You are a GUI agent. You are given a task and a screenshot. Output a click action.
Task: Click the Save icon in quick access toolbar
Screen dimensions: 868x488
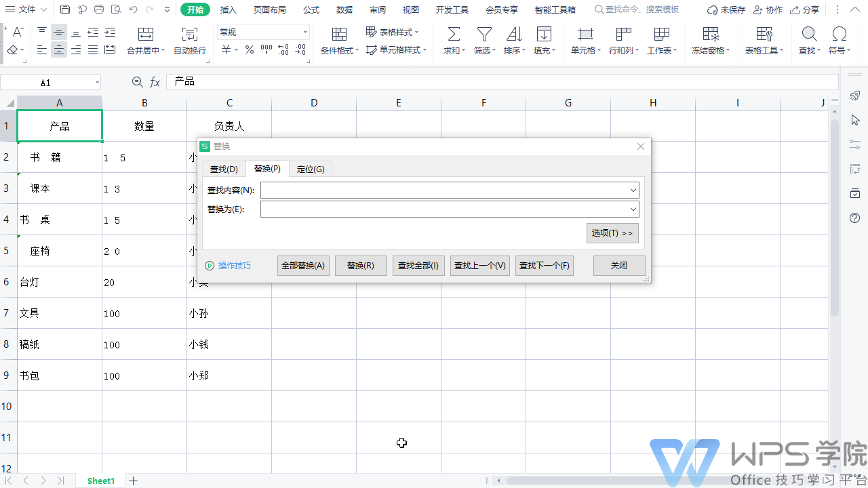pos(65,9)
